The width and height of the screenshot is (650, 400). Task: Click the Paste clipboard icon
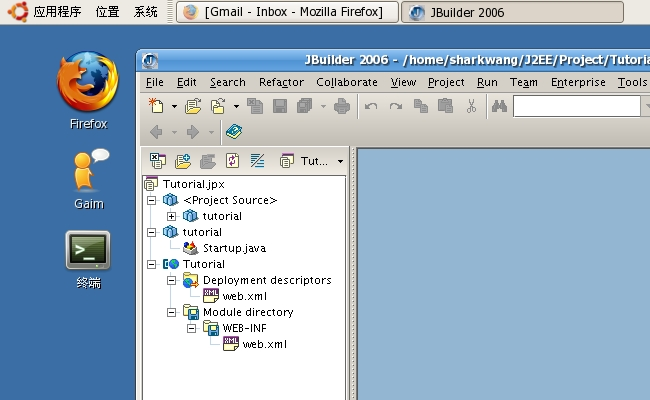pos(446,106)
